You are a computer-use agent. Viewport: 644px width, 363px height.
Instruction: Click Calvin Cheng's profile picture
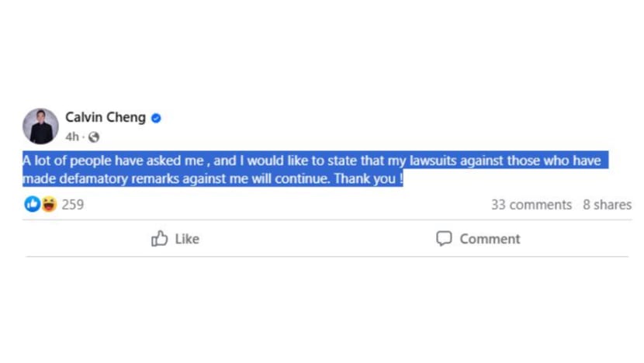point(40,126)
